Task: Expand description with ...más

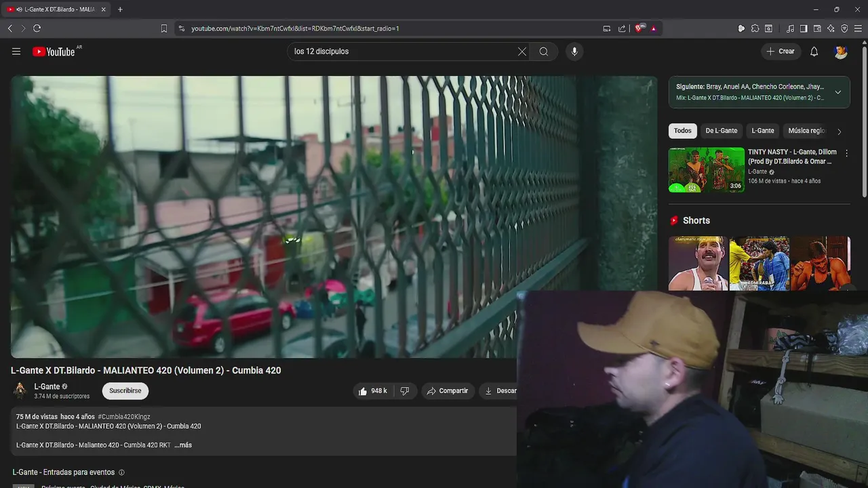Action: 183,445
